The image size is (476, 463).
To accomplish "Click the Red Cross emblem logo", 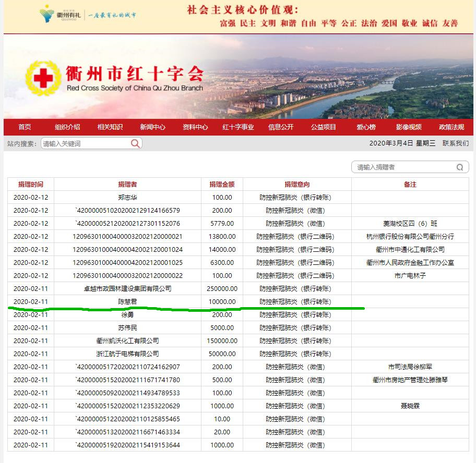I will pos(43,79).
